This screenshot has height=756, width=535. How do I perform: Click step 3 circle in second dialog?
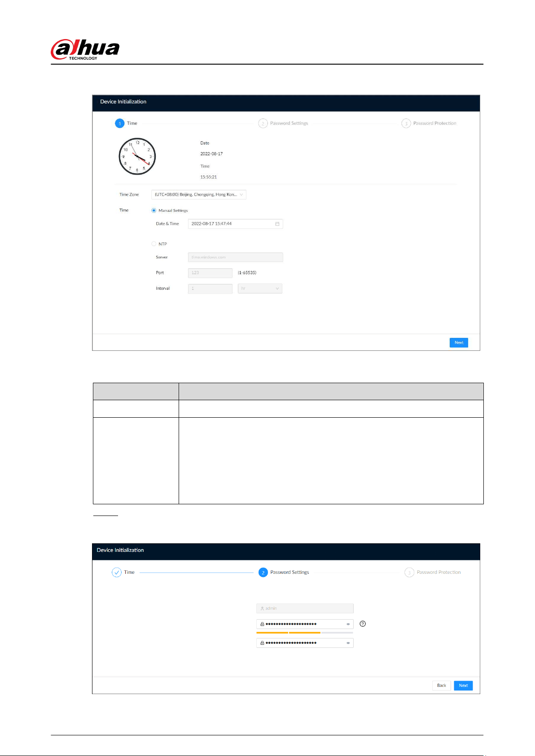[409, 572]
